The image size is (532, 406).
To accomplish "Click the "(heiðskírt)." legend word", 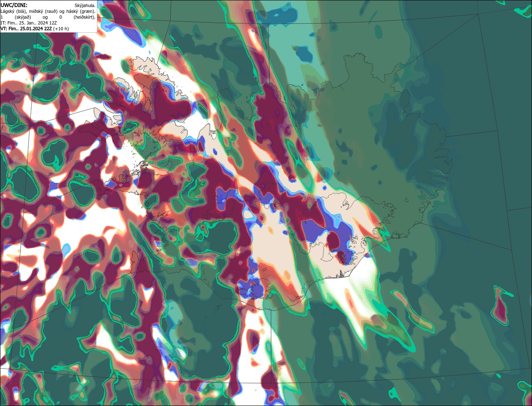I will tap(84, 17).
